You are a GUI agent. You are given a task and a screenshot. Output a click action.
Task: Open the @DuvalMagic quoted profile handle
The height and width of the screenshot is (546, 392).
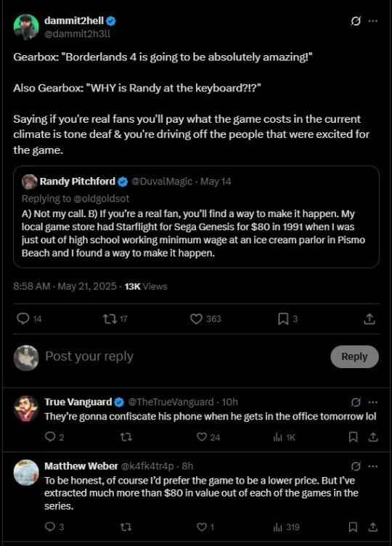(162, 182)
